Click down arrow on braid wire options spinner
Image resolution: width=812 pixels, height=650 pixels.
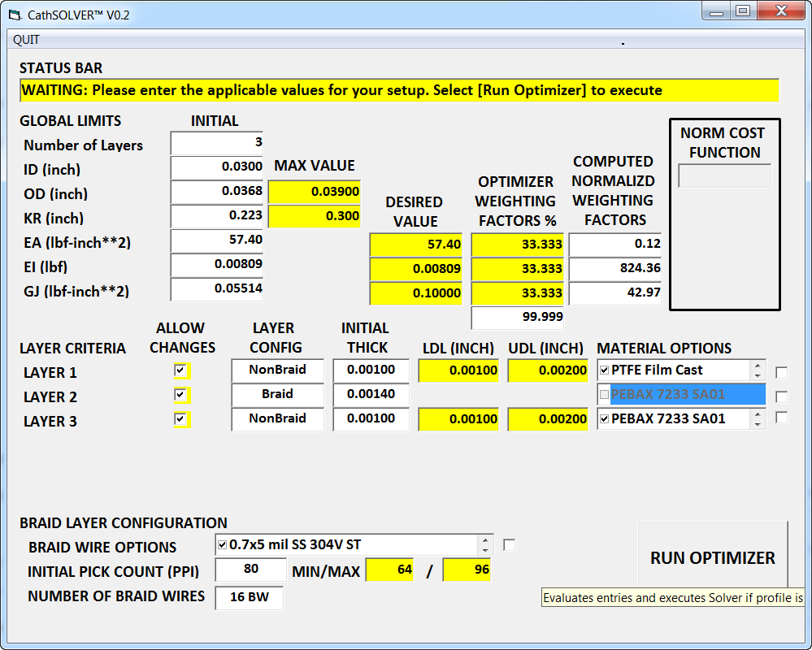[x=485, y=549]
